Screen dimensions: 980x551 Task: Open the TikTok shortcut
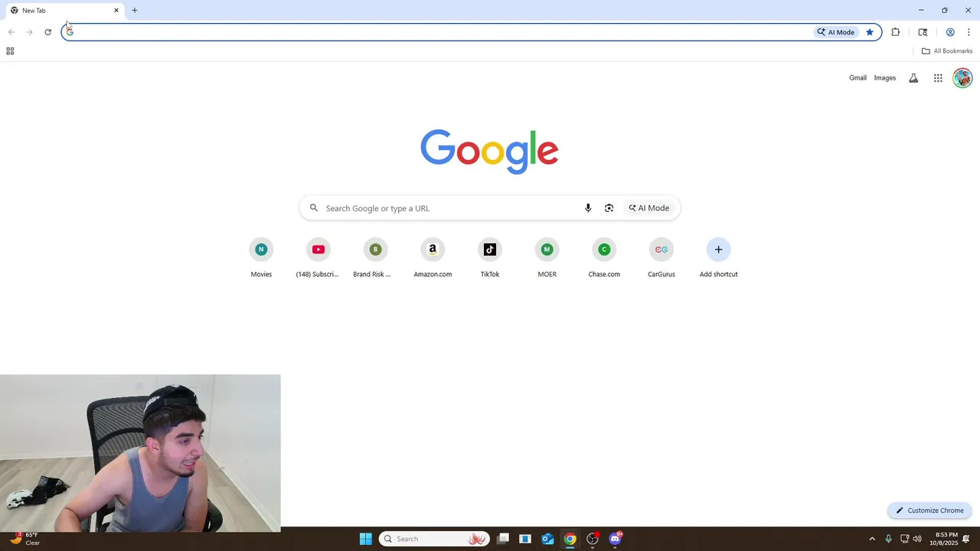coord(490,258)
